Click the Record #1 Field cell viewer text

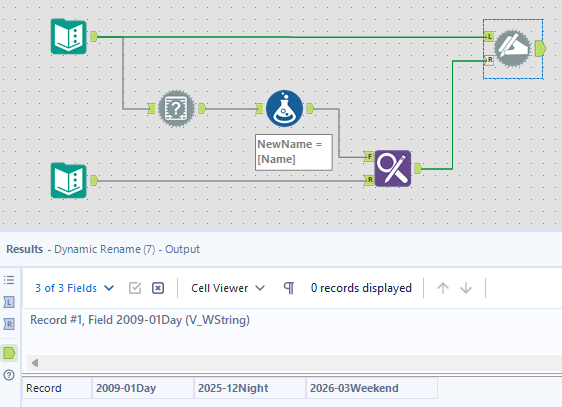(x=140, y=320)
